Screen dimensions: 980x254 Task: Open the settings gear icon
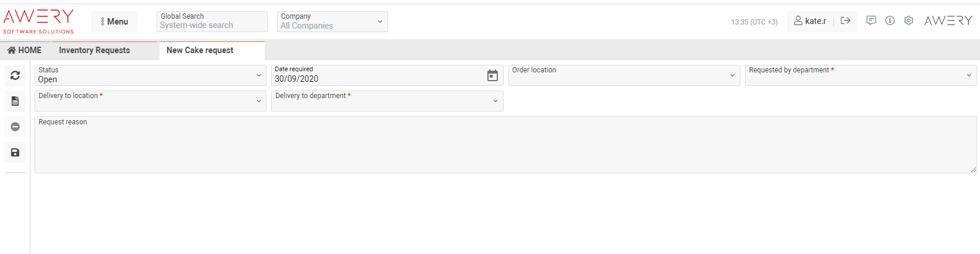pyautogui.click(x=909, y=21)
